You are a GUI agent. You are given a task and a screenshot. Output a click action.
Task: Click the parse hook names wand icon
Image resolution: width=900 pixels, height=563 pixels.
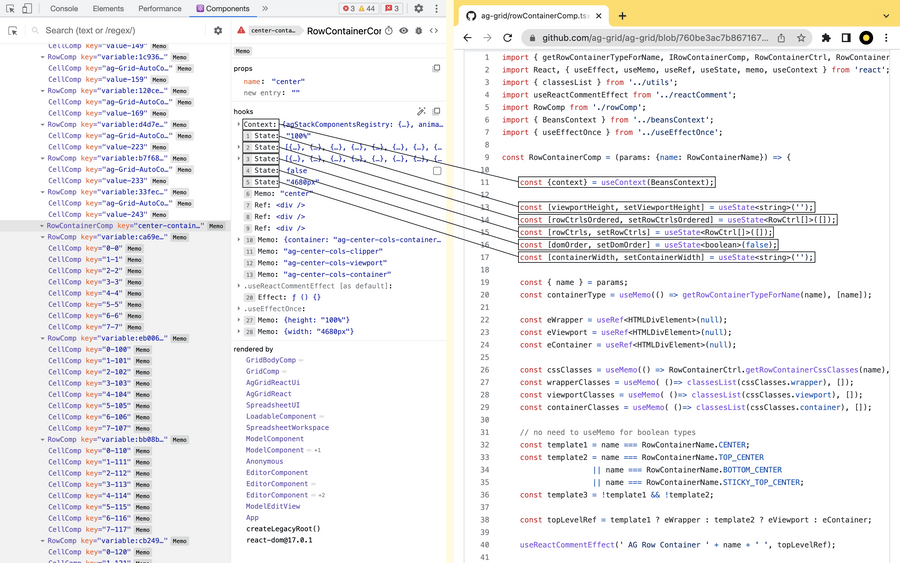pos(422,111)
